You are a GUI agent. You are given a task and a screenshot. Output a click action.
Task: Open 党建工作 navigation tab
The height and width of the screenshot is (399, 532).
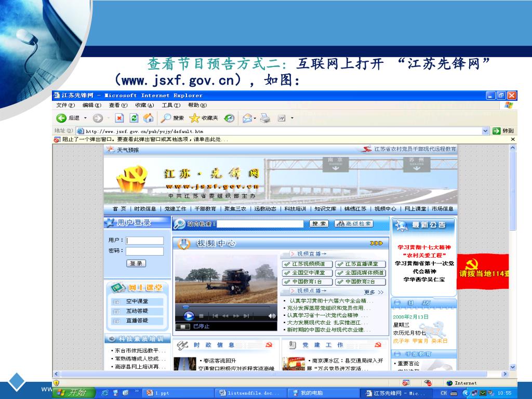[175, 209]
